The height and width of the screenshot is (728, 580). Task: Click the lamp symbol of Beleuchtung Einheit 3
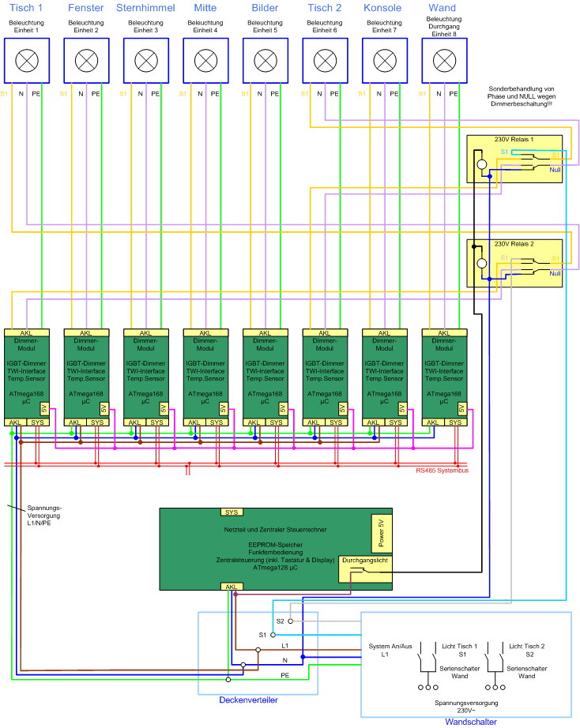coord(146,60)
